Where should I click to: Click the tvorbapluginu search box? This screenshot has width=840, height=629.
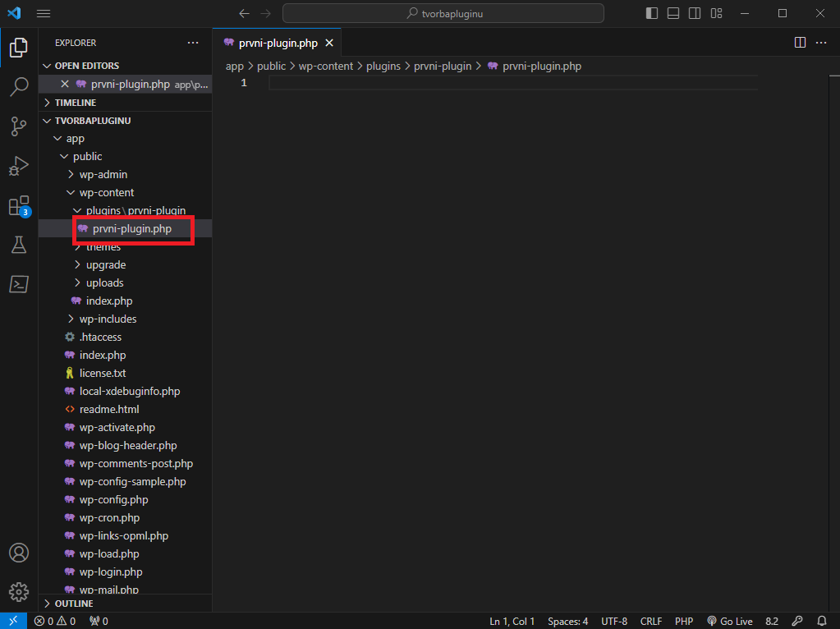[443, 13]
